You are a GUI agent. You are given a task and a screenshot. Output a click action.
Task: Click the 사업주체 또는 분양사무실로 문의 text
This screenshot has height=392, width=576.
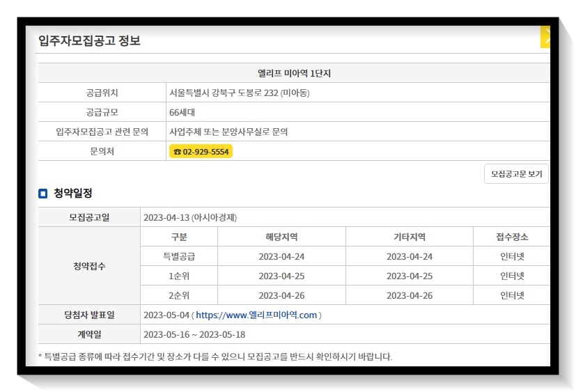(x=228, y=132)
